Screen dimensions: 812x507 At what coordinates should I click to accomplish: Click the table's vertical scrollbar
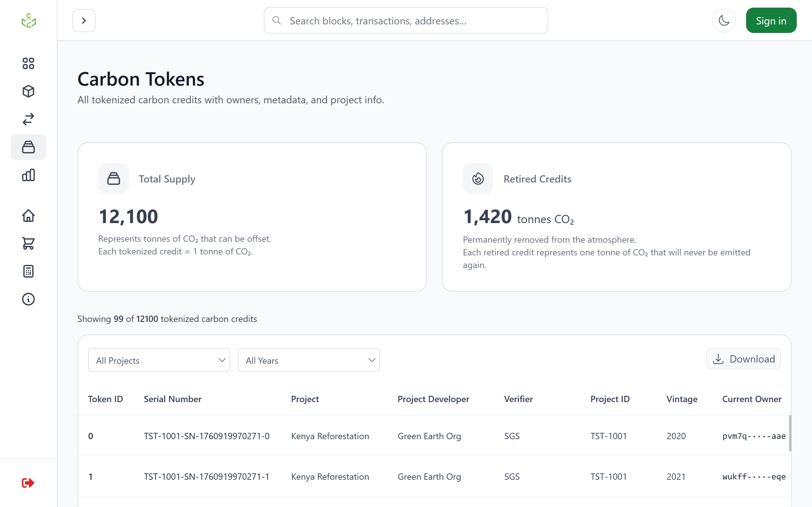790,433
